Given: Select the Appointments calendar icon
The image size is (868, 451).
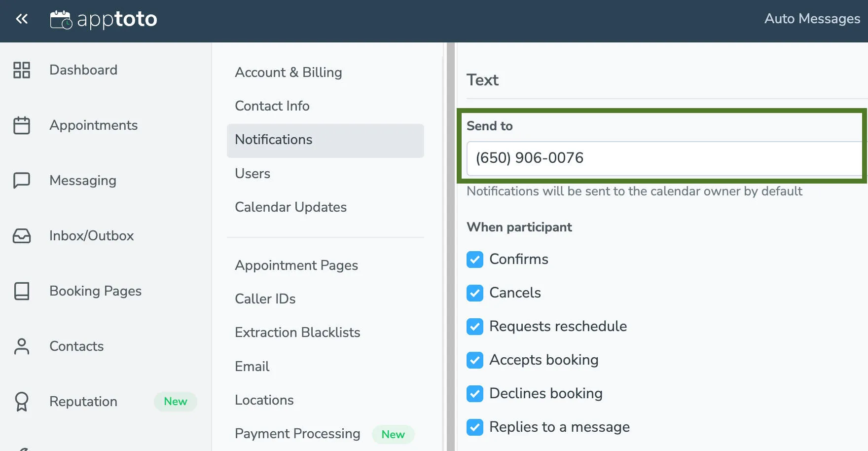Looking at the screenshot, I should click(21, 126).
